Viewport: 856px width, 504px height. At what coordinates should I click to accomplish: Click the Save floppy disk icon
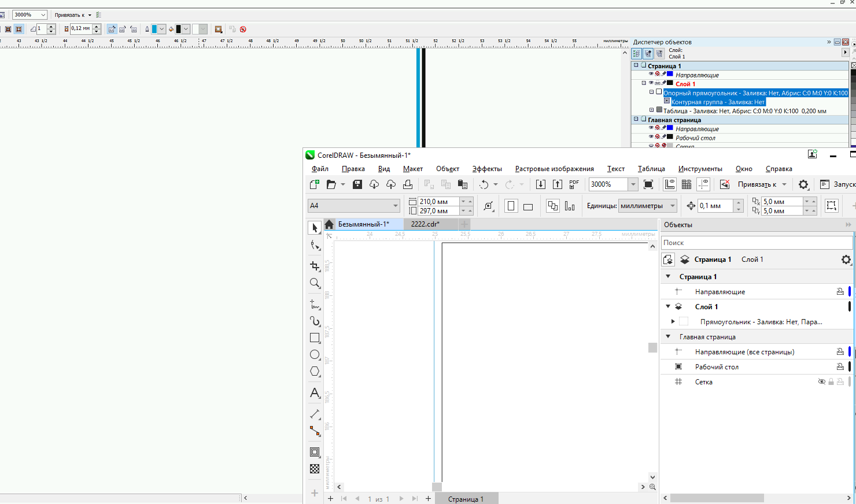coord(357,184)
